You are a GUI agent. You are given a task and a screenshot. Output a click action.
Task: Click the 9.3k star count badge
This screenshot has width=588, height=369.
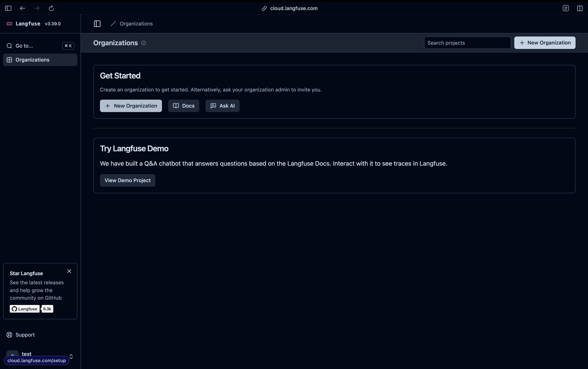coord(47,309)
